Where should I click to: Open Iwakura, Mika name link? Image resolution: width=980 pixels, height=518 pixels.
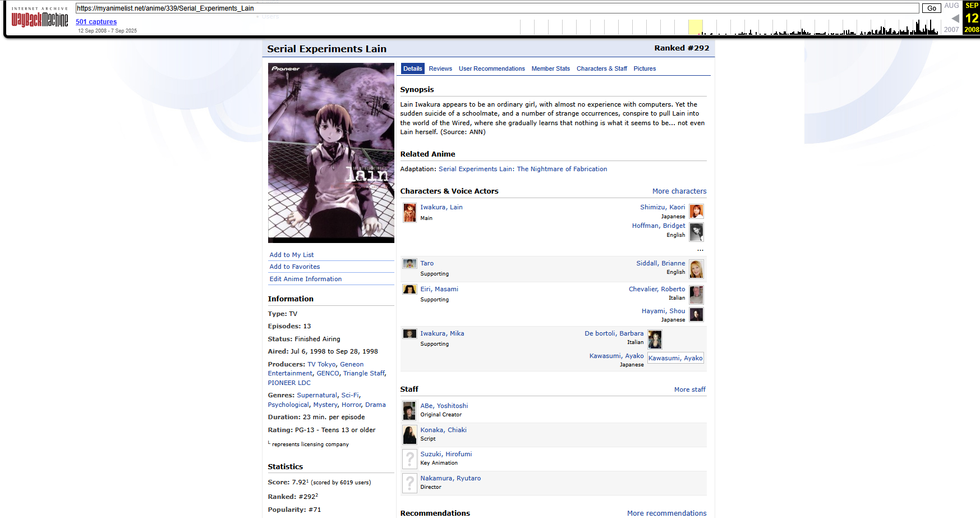pyautogui.click(x=442, y=333)
